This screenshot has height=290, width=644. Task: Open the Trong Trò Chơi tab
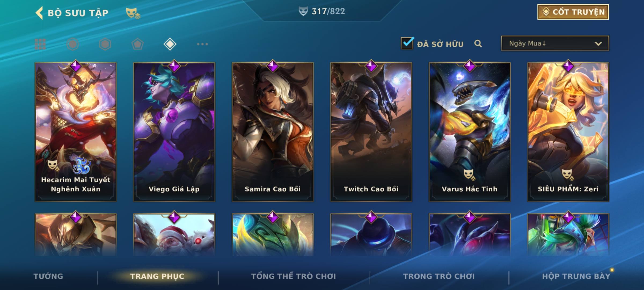439,276
